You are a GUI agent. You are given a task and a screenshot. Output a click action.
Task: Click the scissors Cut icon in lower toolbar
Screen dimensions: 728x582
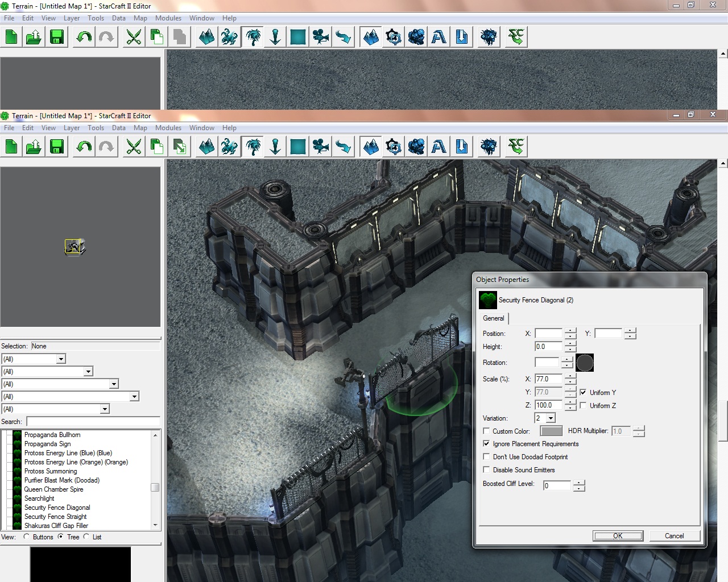[134, 147]
